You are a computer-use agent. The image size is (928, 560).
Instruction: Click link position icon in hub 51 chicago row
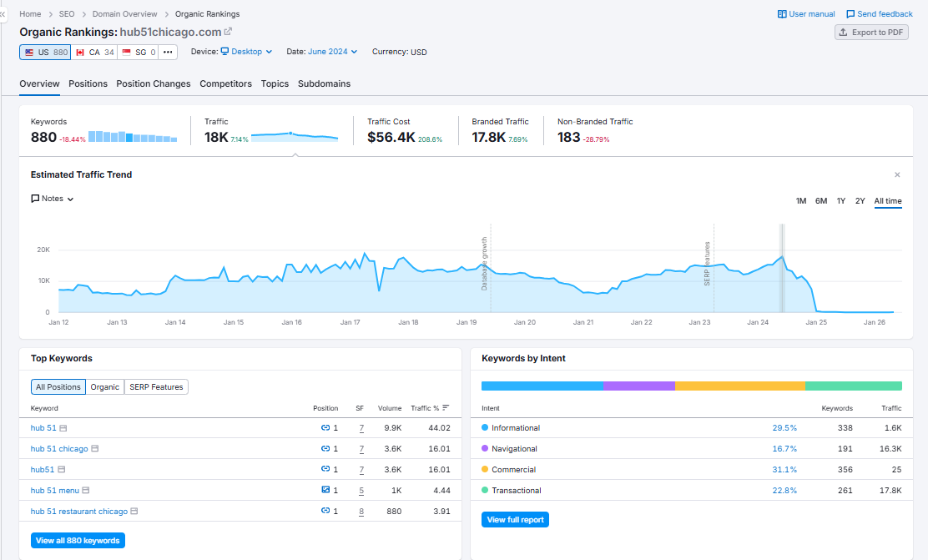(325, 448)
